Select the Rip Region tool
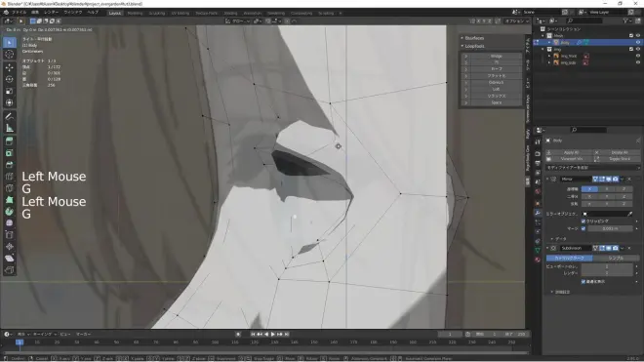Image resolution: width=644 pixels, height=362 pixels. 10,270
